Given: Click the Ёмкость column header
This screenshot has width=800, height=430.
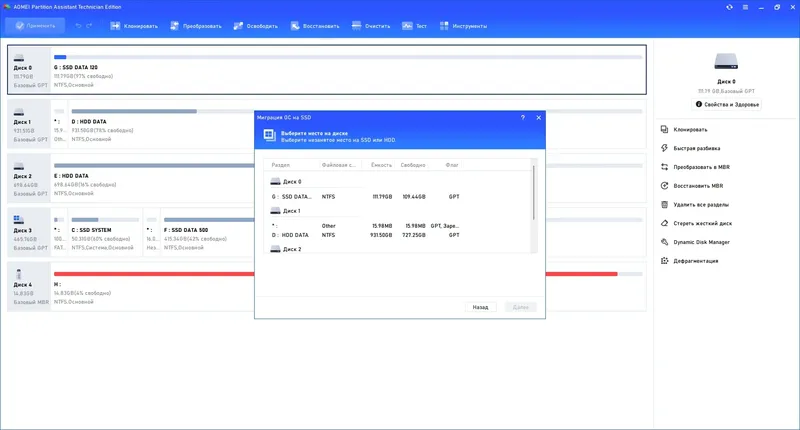Looking at the screenshot, I should click(x=381, y=165).
